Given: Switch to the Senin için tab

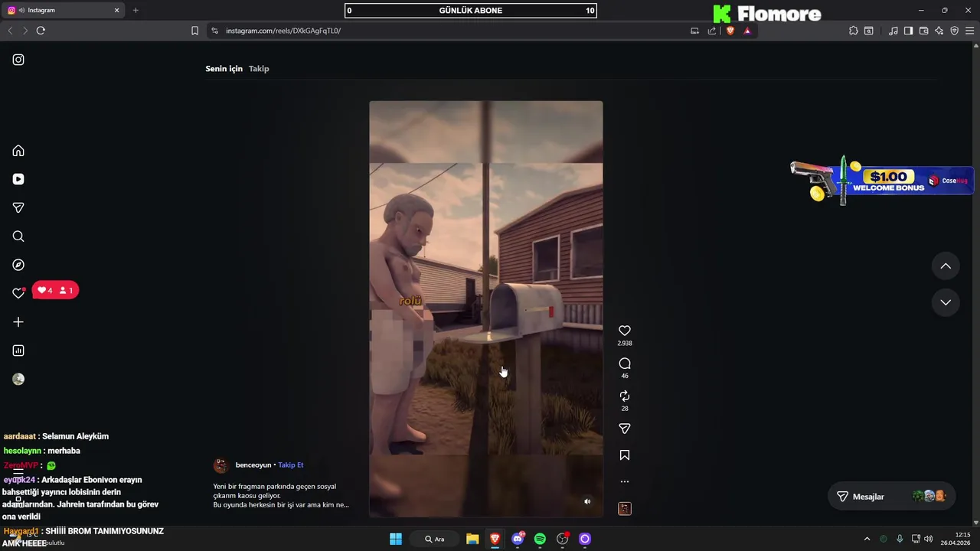Looking at the screenshot, I should click(224, 69).
